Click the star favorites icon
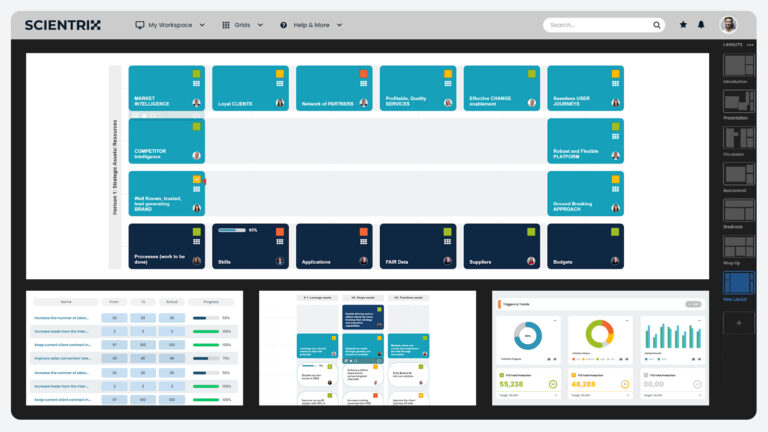Viewport: 768px width, 432px height. point(683,25)
